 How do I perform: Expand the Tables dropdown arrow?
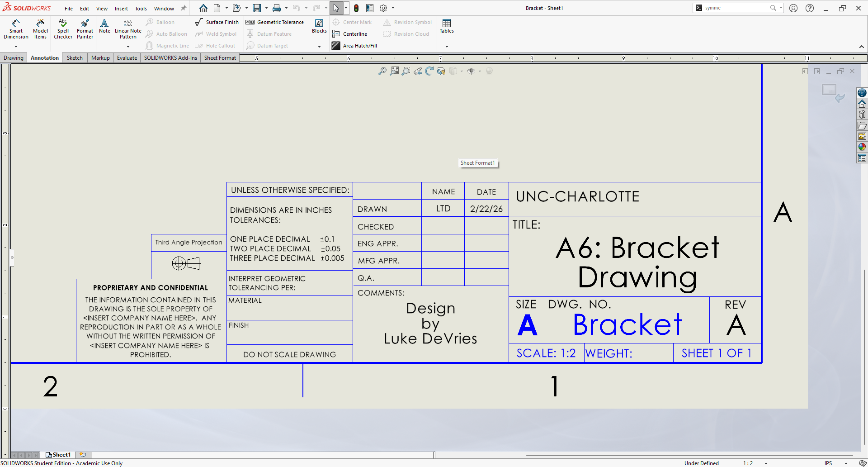(447, 47)
